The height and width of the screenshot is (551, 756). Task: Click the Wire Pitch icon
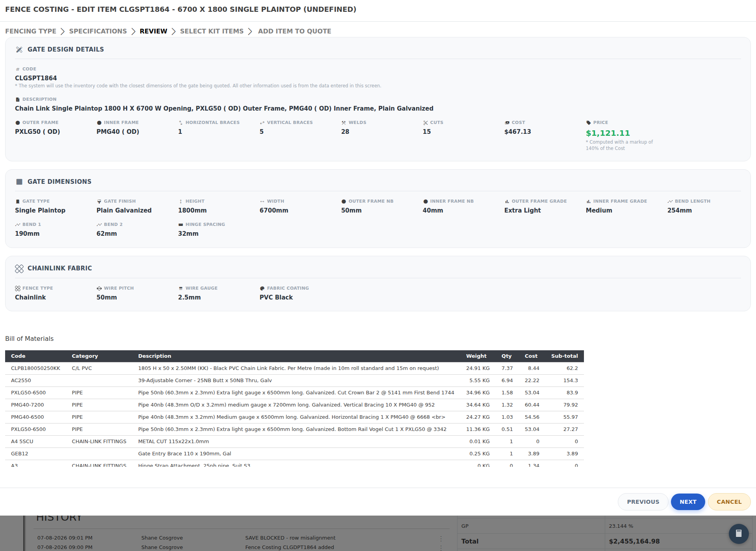(x=99, y=288)
